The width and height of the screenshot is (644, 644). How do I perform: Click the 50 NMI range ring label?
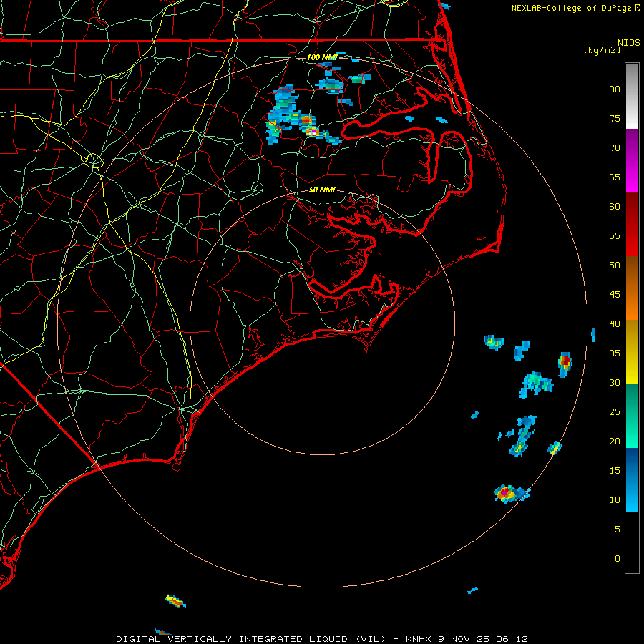coord(321,190)
